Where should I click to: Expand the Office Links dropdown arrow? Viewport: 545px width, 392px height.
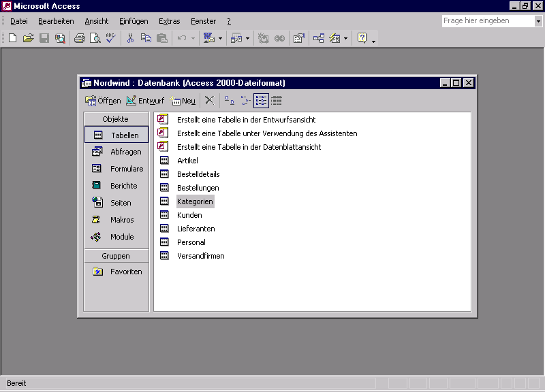tap(220, 38)
